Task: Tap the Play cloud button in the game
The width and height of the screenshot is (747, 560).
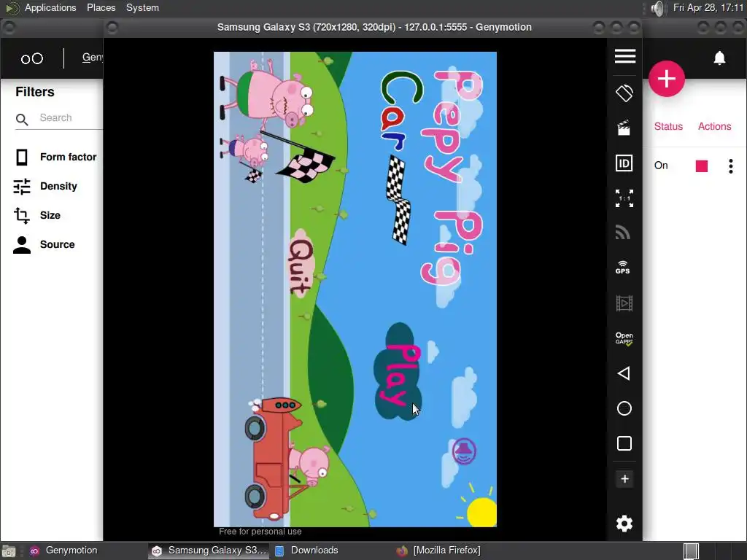Action: point(398,372)
